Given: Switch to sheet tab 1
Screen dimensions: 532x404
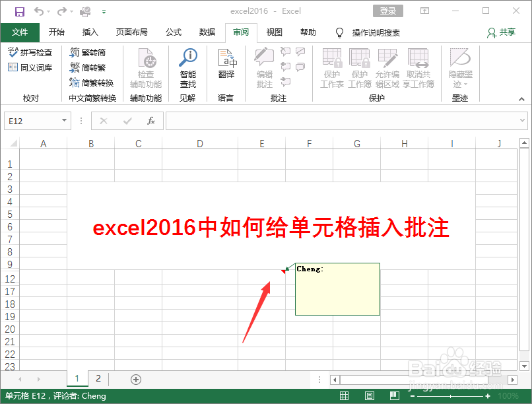Looking at the screenshot, I should coord(77,378).
